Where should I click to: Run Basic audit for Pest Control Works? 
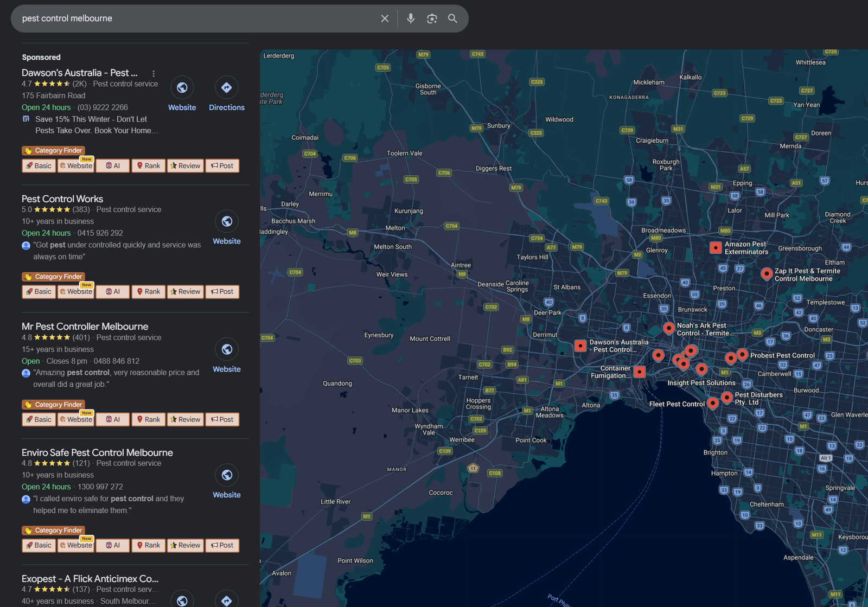[39, 292]
